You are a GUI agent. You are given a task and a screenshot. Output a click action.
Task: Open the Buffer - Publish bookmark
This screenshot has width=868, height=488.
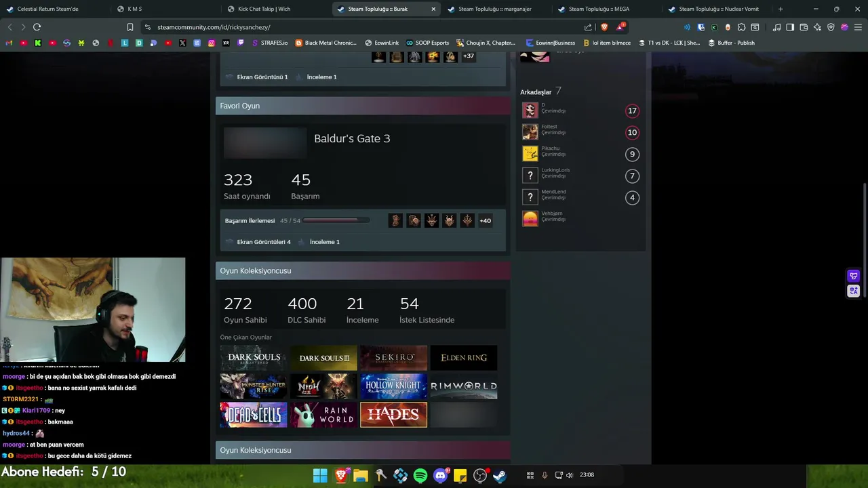731,43
